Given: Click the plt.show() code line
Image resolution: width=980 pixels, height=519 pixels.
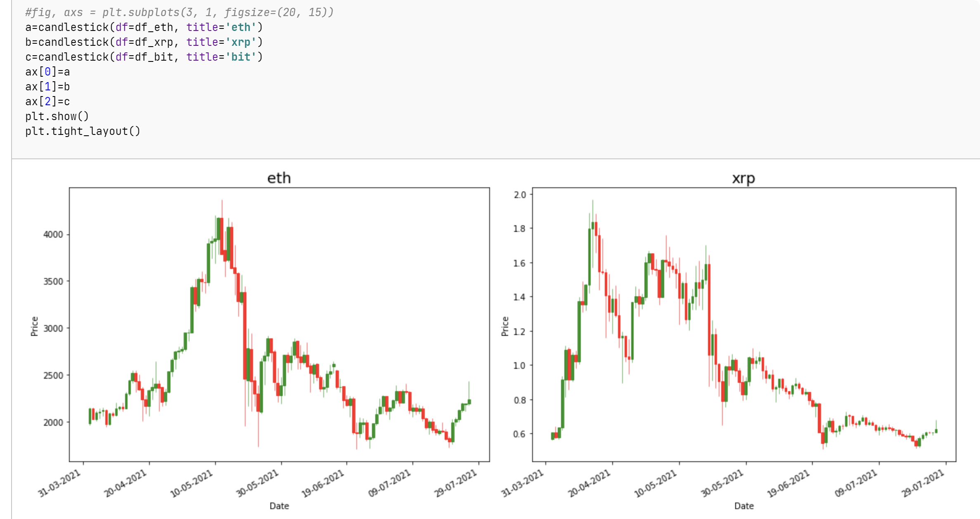Looking at the screenshot, I should coord(57,116).
